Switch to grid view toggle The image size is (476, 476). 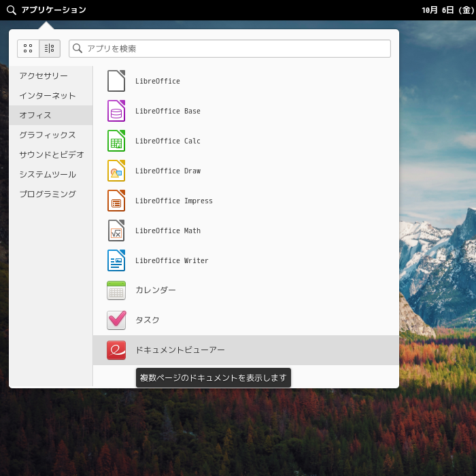click(x=28, y=48)
